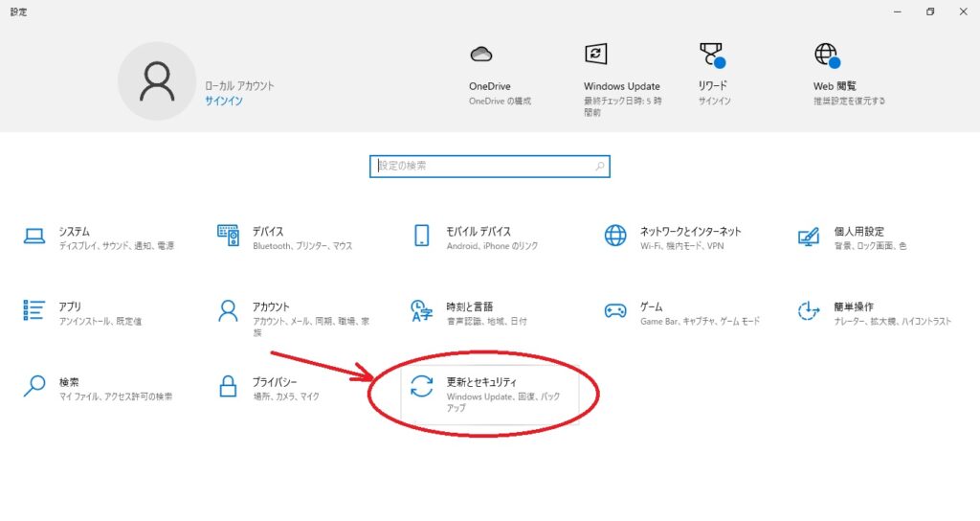Open the プライバシー category title
Screen dimensions: 980x521
click(x=275, y=382)
